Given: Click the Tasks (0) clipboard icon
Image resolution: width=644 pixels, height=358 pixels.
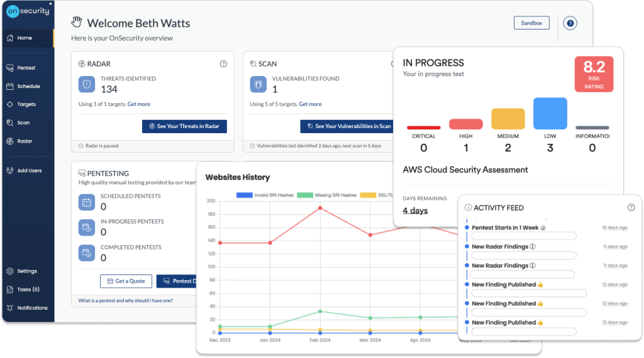Looking at the screenshot, I should [x=10, y=290].
